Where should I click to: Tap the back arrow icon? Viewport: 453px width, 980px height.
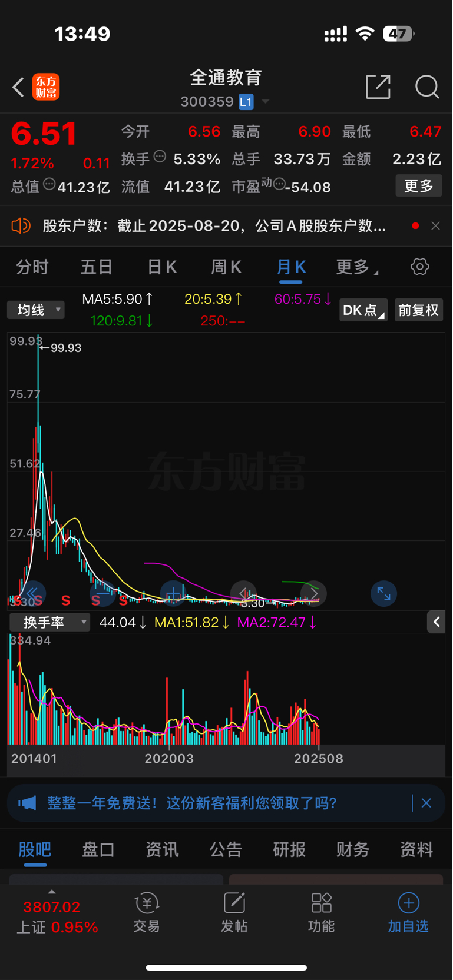point(18,87)
